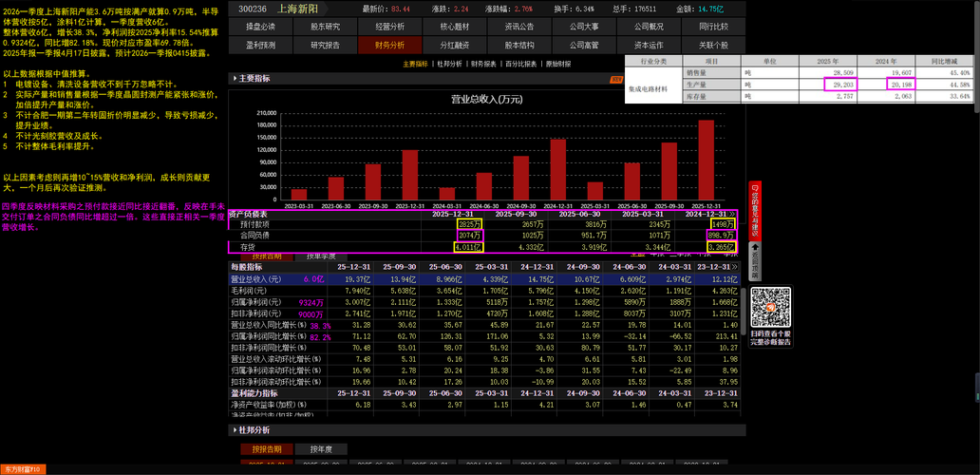Viewport: 980px width, 475px height.
Task: Open the 盈利预测 tab
Action: click(x=260, y=45)
